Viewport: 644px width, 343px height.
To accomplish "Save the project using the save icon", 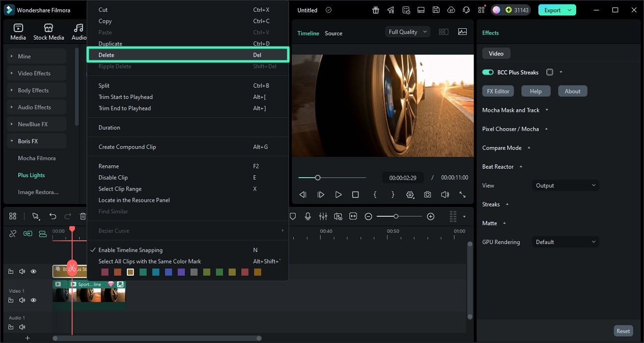I will [436, 10].
